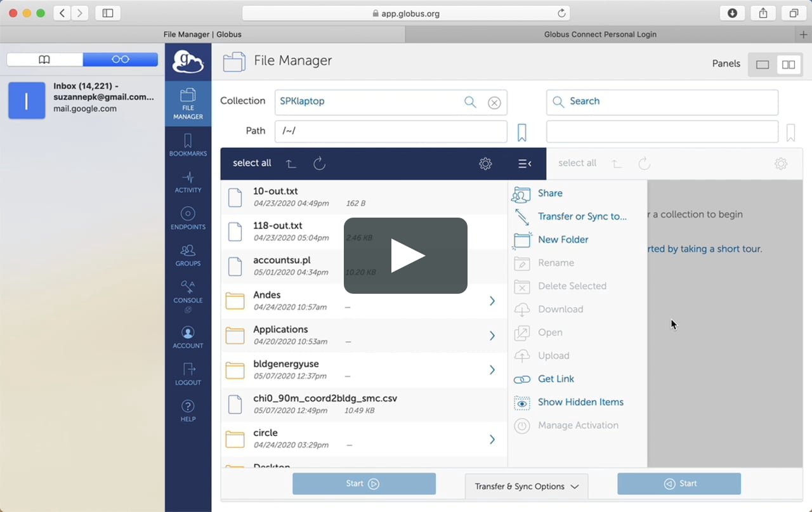Open Account in the Globus sidebar

click(188, 338)
